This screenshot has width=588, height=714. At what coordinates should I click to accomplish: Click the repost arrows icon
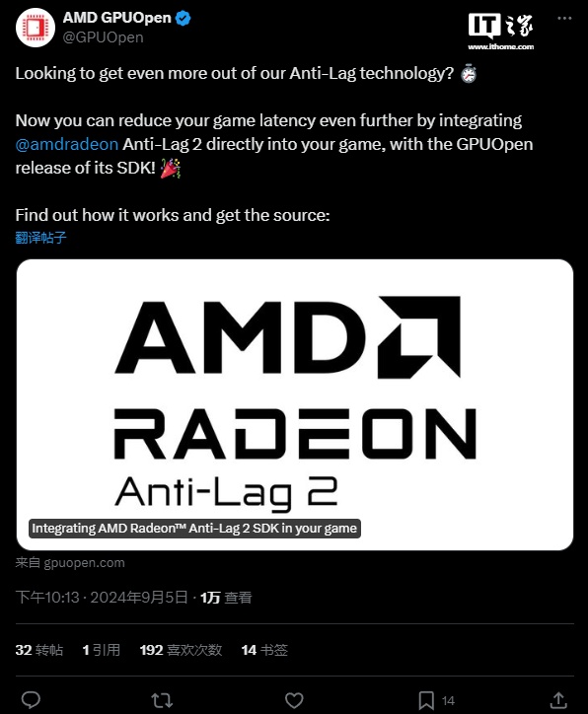[162, 700]
